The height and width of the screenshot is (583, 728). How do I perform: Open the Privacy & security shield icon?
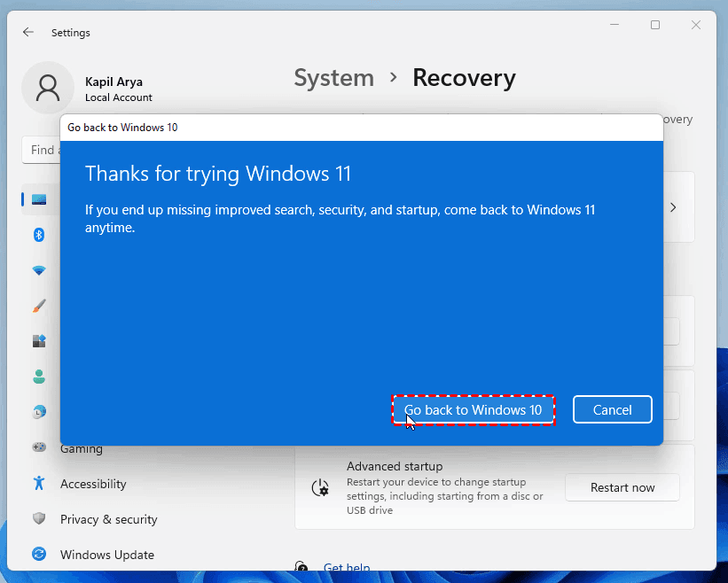[x=39, y=518]
